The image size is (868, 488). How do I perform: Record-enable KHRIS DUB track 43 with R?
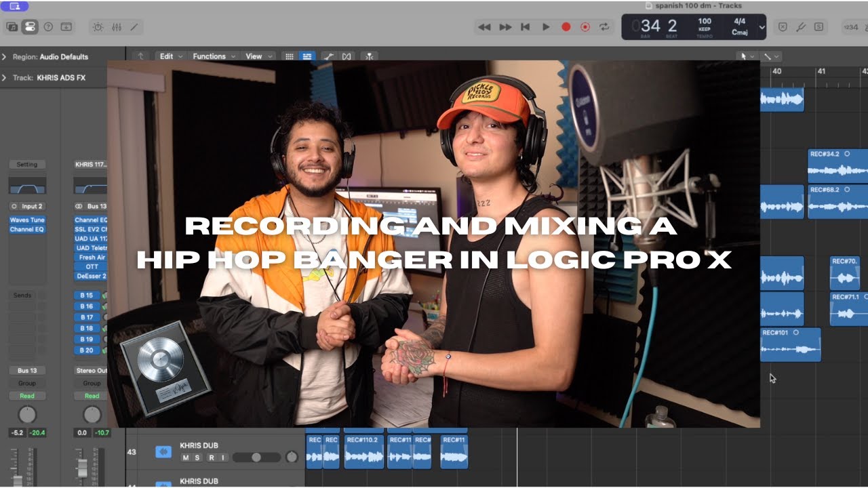212,457
